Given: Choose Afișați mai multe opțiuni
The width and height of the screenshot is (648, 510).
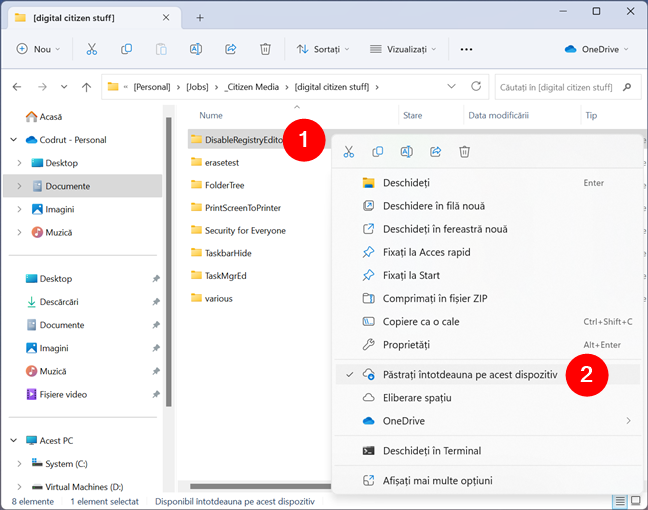Looking at the screenshot, I should coord(488,480).
